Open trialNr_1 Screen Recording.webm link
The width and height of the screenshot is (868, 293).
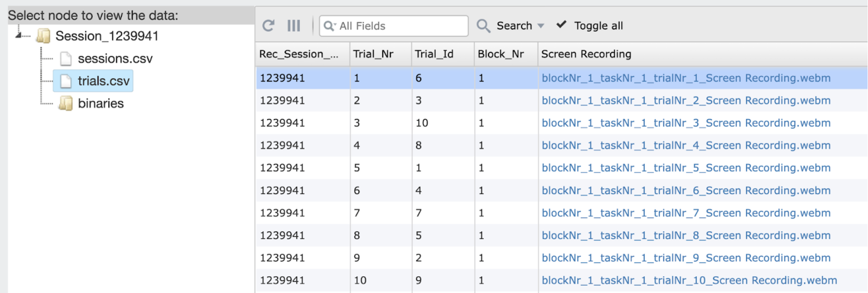pos(686,78)
